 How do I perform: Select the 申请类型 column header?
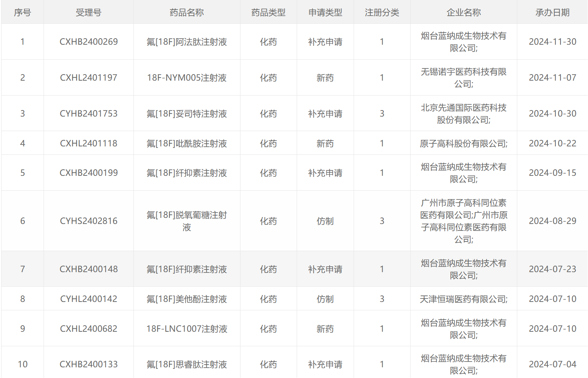[325, 13]
